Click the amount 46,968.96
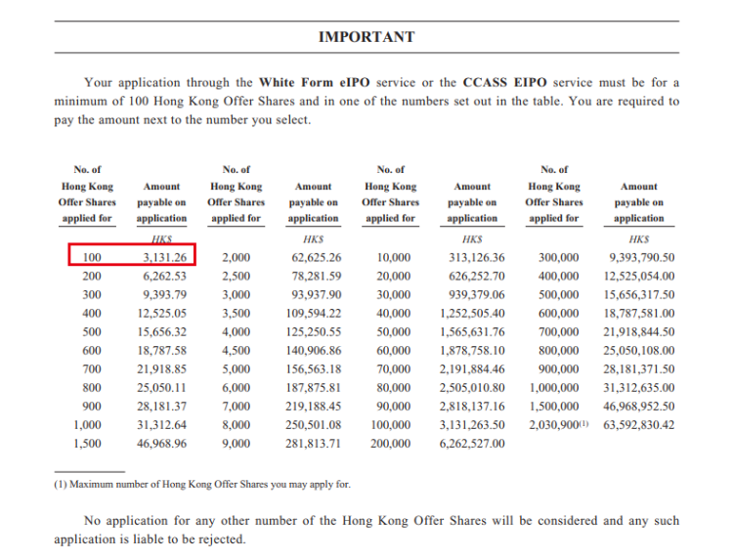The height and width of the screenshot is (560, 733). (x=162, y=443)
